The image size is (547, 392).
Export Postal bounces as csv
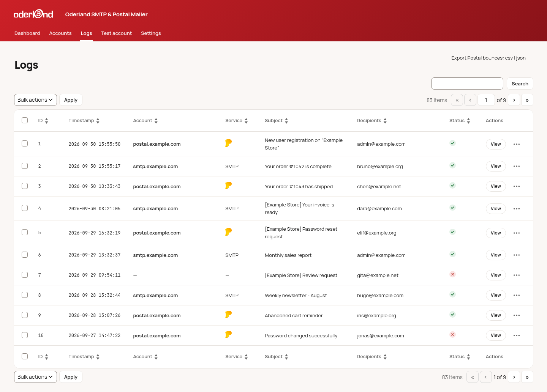tap(509, 58)
